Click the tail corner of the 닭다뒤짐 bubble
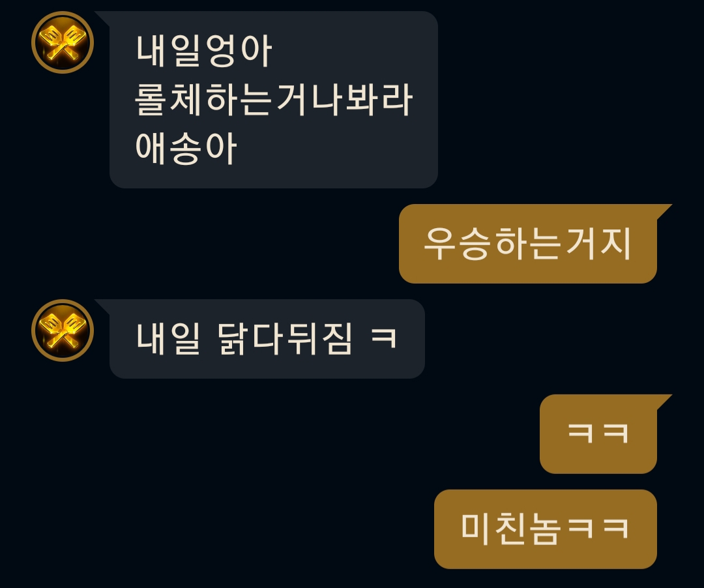Screen dimensions: 704x588 tap(102, 306)
